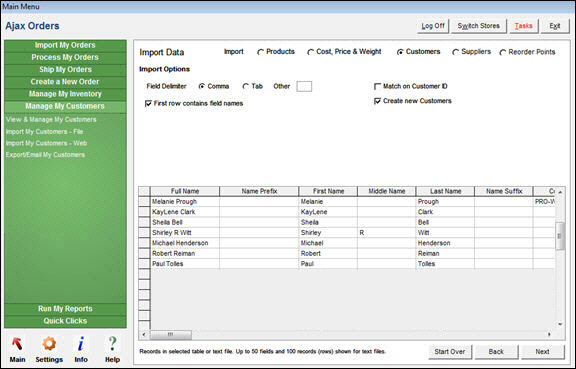
Task: Select the Melanie Prough full name cell
Action: click(185, 202)
